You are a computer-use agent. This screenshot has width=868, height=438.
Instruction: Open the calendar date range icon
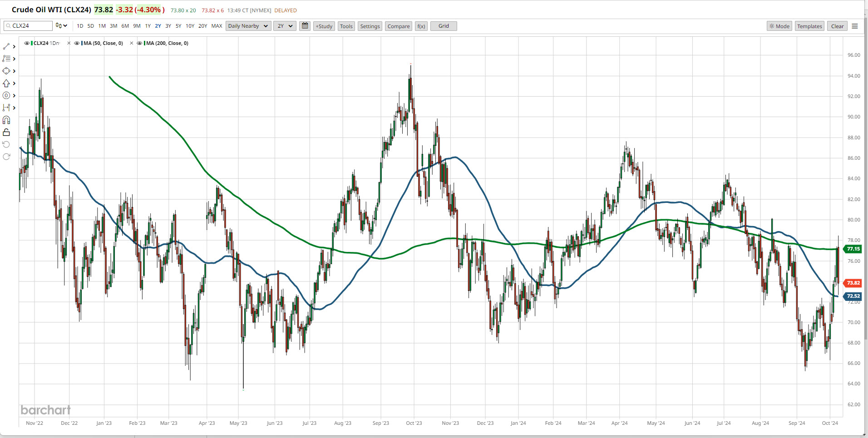(x=305, y=26)
